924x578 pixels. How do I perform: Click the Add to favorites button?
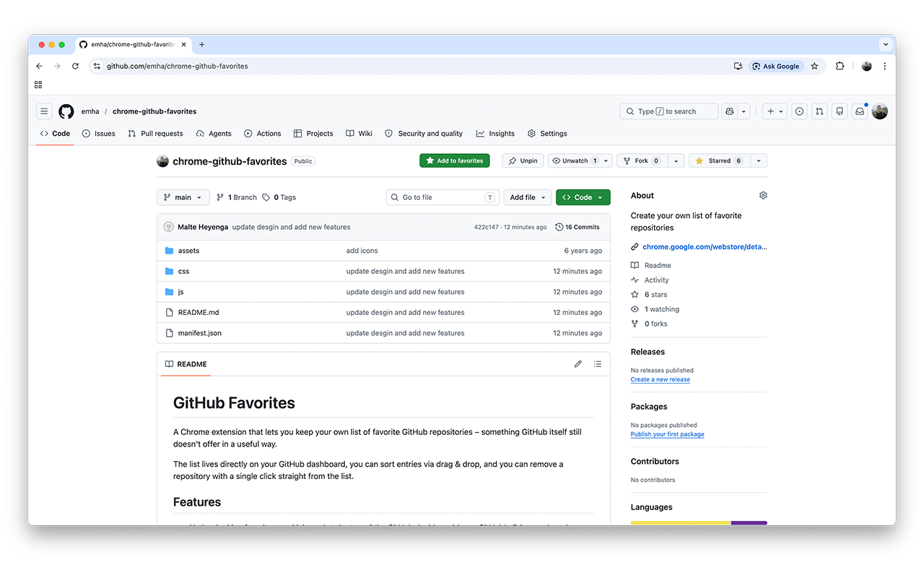pos(455,160)
